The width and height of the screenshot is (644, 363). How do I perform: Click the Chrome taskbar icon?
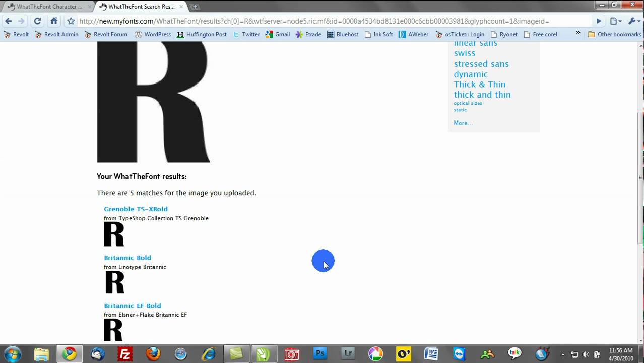[69, 354]
